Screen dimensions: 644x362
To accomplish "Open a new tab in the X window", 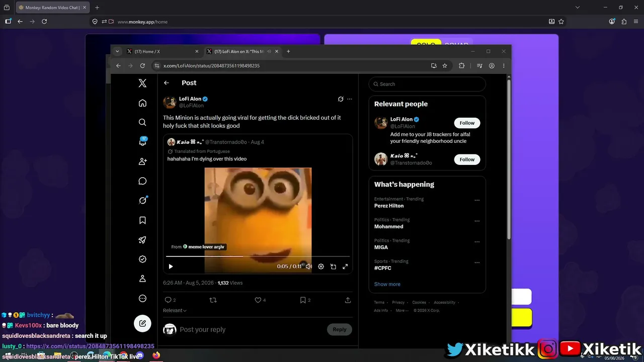I will (x=288, y=51).
